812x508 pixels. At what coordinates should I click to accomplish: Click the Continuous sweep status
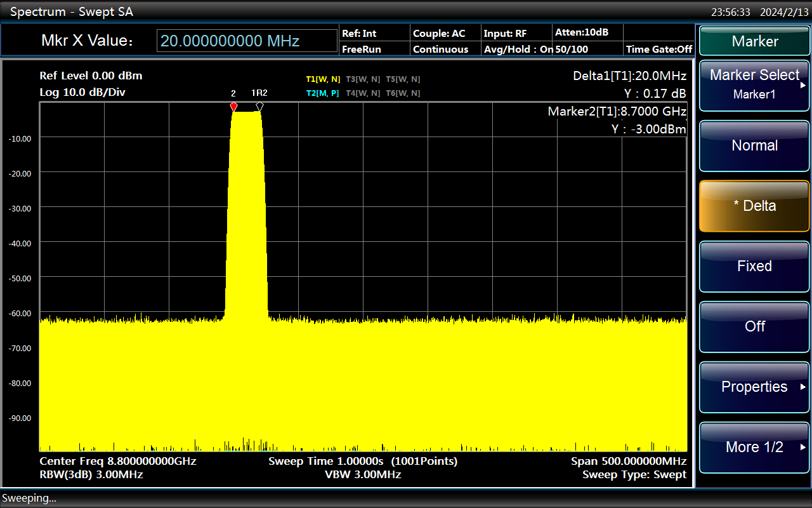[x=440, y=49]
